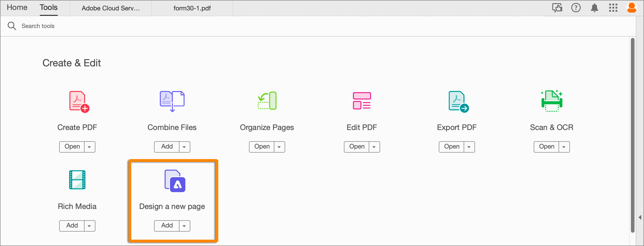Switch to the Home tab
The width and height of the screenshot is (644, 246).
coord(17,7)
